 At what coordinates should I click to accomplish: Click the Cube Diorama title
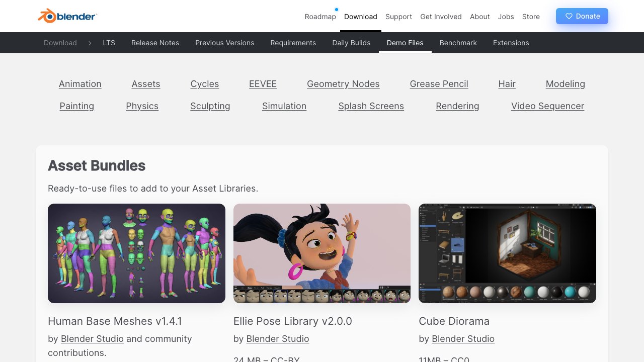(x=454, y=321)
